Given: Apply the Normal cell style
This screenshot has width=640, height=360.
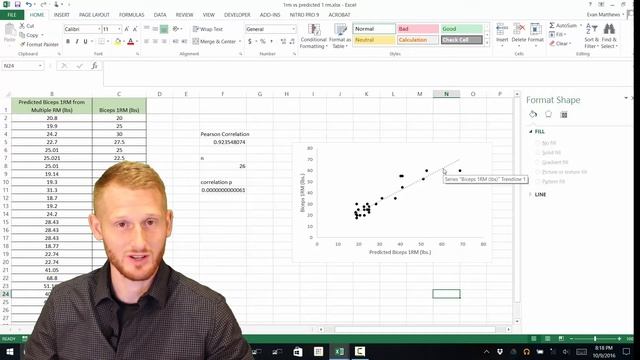Looking at the screenshot, I should 374,29.
